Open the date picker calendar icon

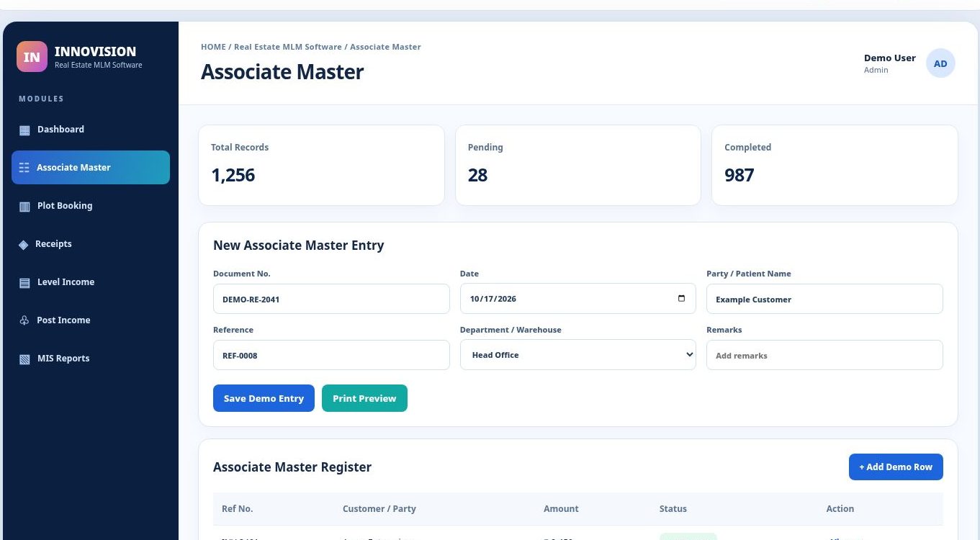point(681,299)
